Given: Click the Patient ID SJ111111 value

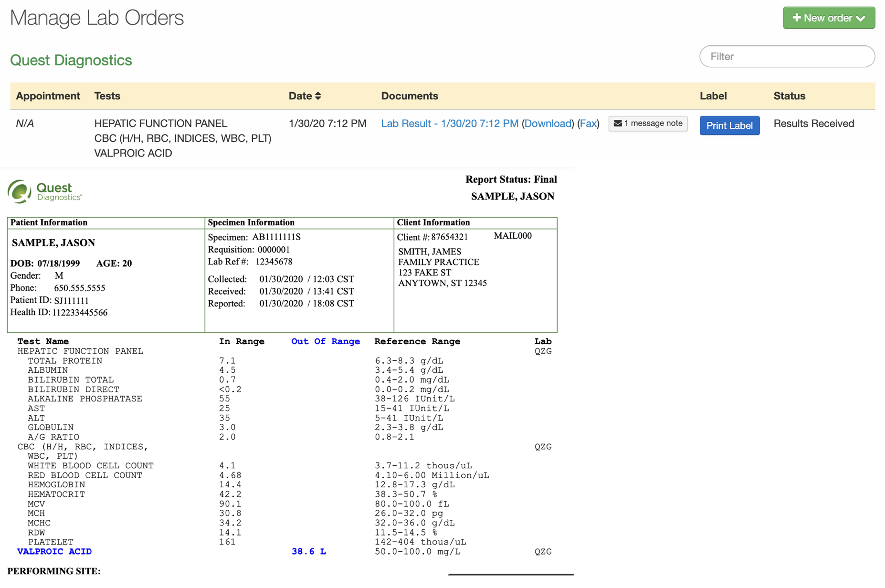Looking at the screenshot, I should [71, 301].
